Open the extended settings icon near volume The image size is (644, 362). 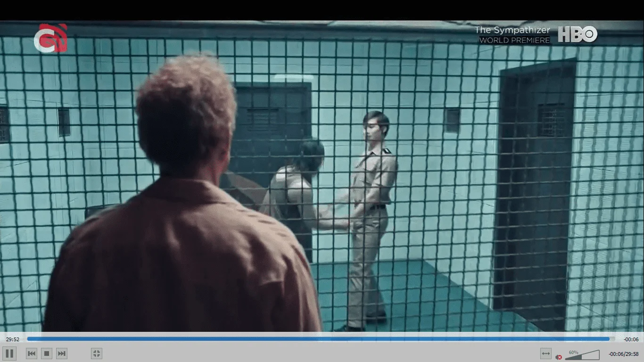pos(546,354)
